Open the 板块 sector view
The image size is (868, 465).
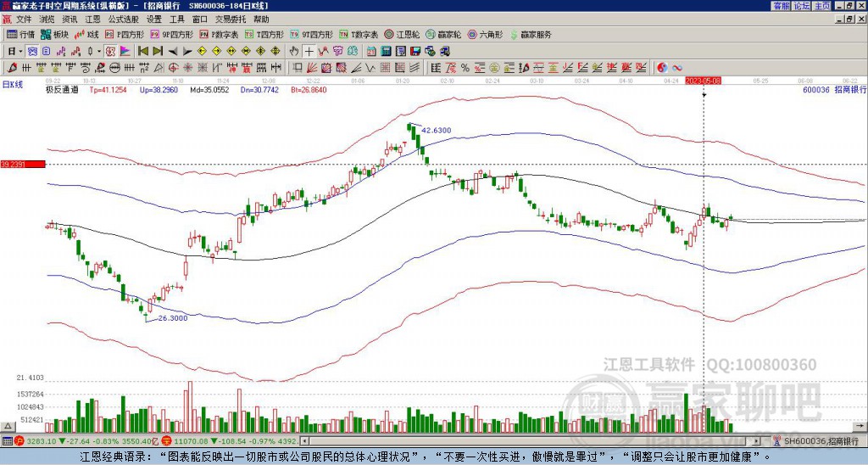(53, 34)
